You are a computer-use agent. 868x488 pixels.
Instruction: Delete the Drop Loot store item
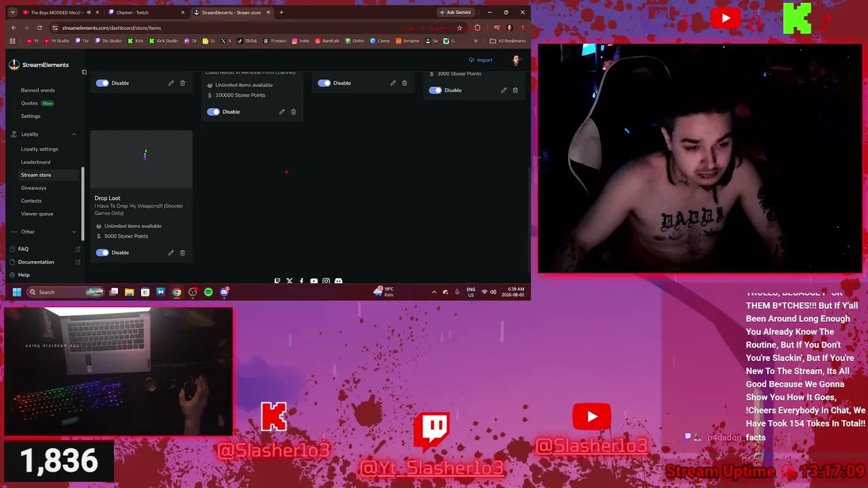pos(182,253)
